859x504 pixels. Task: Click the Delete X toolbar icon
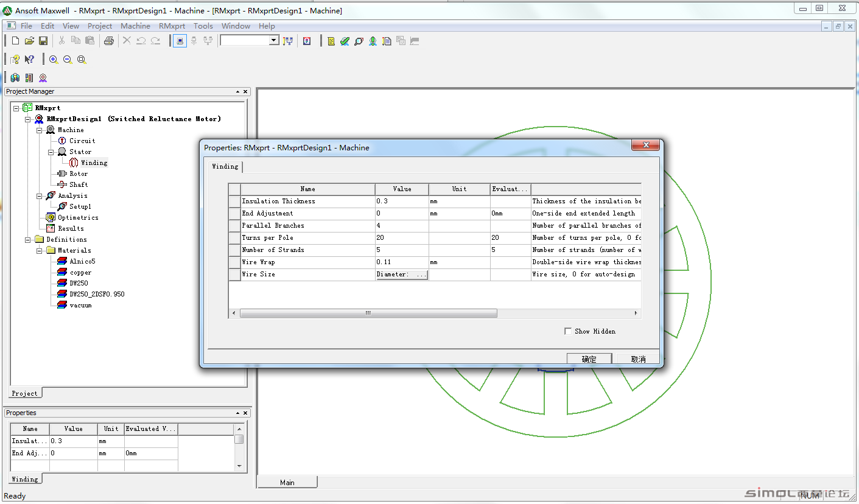click(127, 41)
